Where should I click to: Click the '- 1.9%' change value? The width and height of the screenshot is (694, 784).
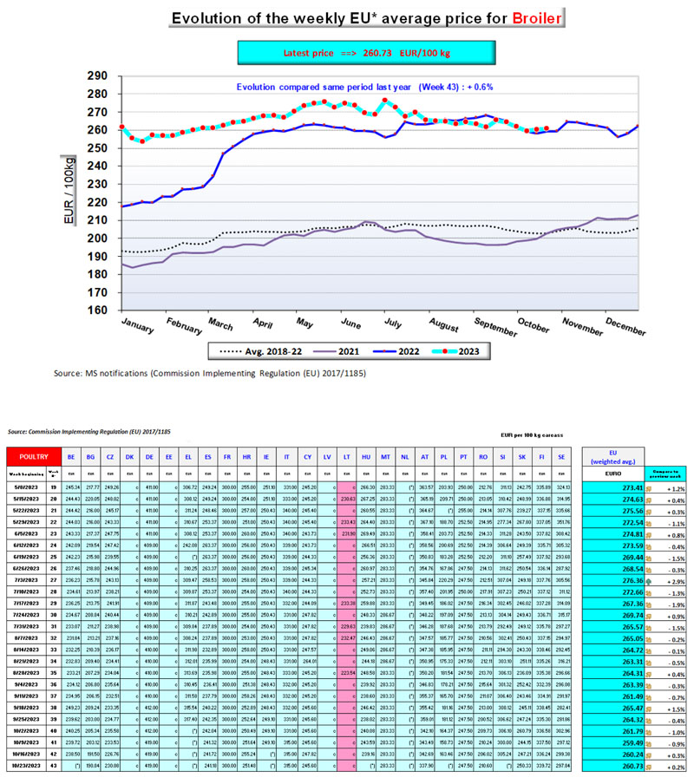coord(676,605)
